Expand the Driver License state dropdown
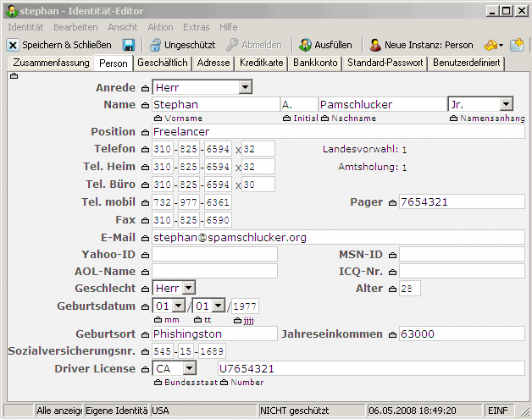Screen dimensions: 532x419 pos(188,368)
